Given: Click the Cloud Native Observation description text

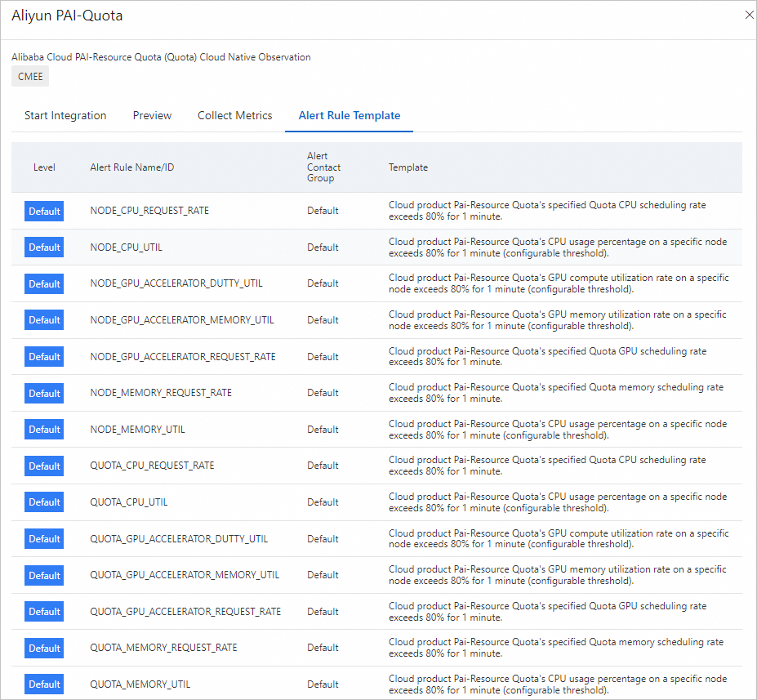Looking at the screenshot, I should coord(161,57).
